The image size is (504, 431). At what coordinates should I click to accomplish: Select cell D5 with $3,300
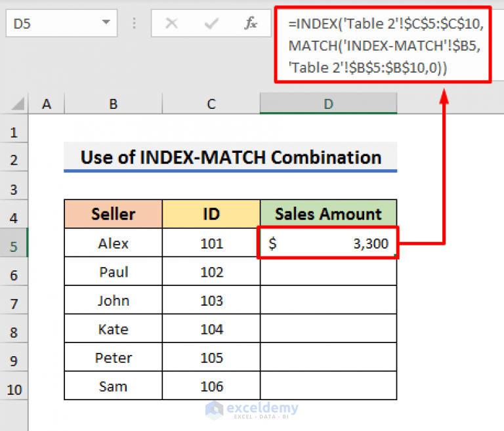328,244
